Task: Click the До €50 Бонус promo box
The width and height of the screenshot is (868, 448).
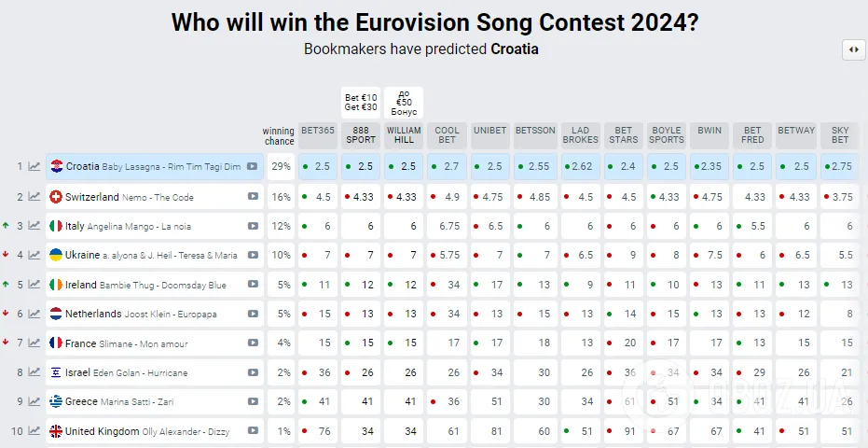Action: 404,103
